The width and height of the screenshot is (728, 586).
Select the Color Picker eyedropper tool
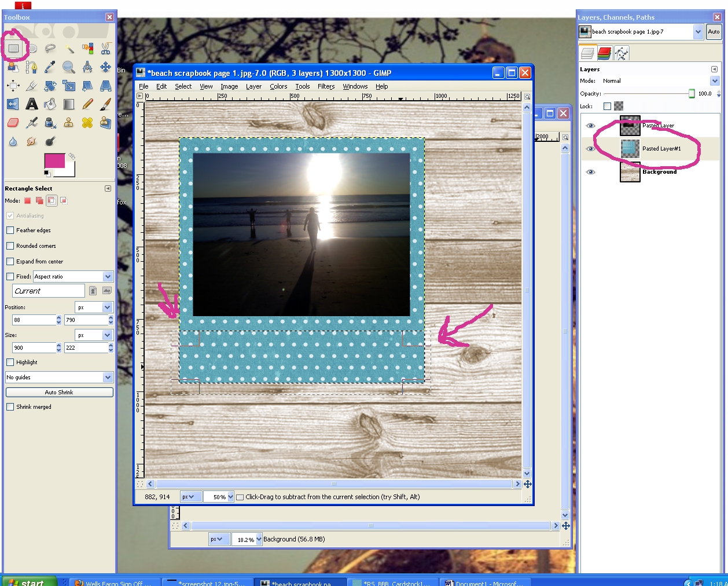click(x=50, y=67)
